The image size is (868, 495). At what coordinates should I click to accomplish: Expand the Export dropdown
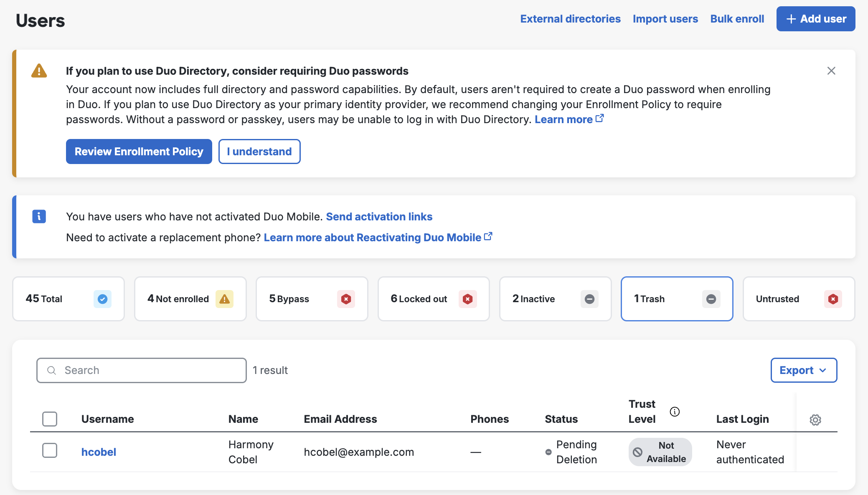[804, 370]
